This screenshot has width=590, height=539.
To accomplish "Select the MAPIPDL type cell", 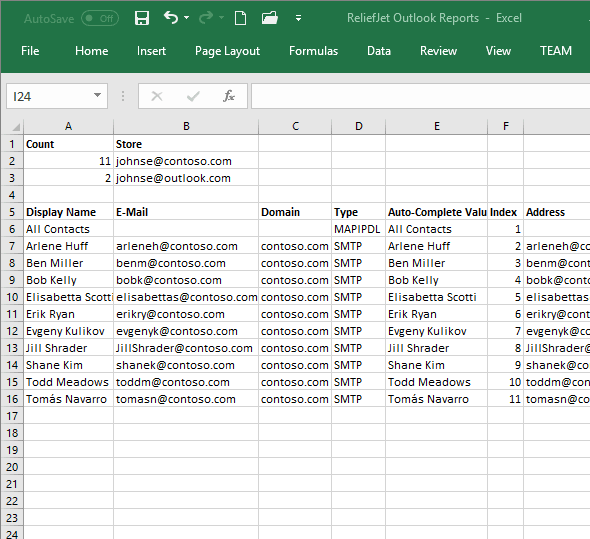I will pos(359,229).
